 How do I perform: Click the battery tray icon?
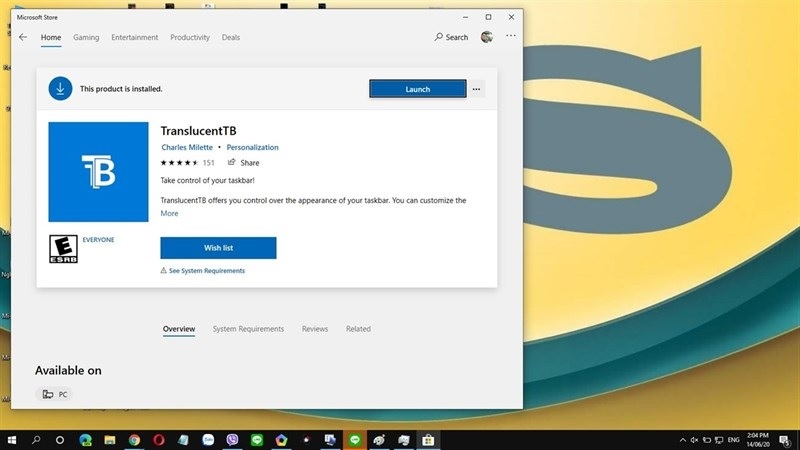pyautogui.click(x=707, y=440)
